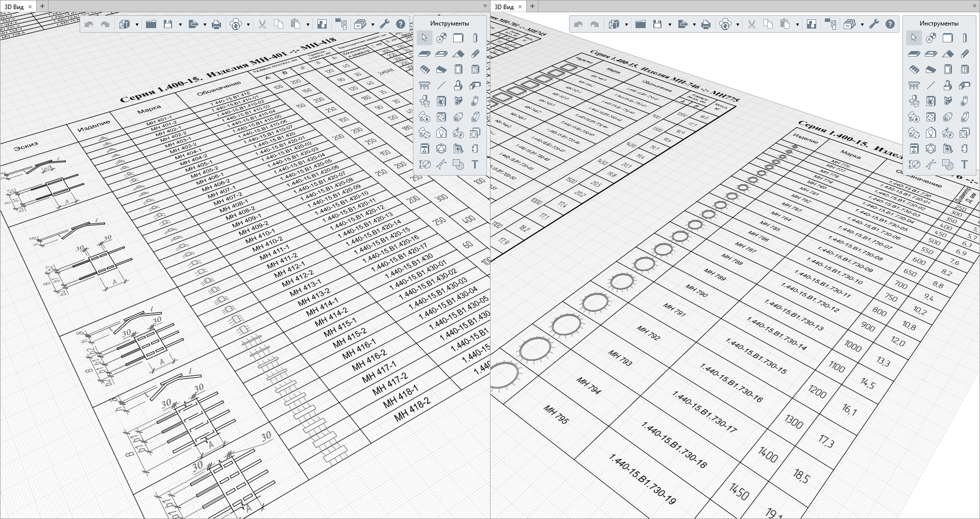This screenshot has width=980, height=519.
Task: Pick the Ramp tool in left window's panel
Action: point(442,69)
